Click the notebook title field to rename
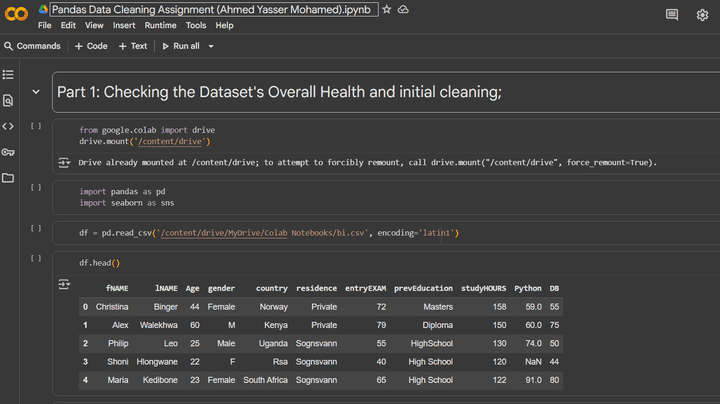This screenshot has width=720, height=404. [x=212, y=9]
